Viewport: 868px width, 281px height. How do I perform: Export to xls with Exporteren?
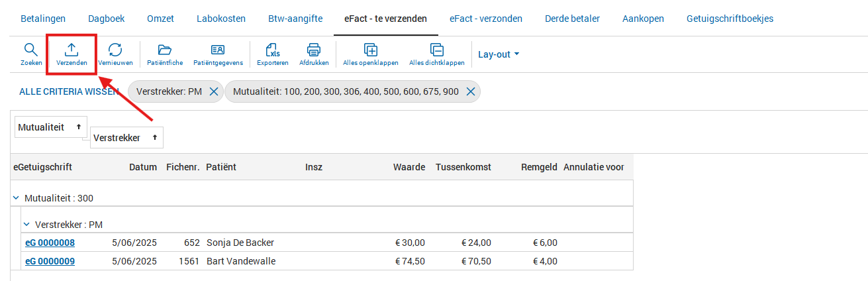[x=272, y=49]
